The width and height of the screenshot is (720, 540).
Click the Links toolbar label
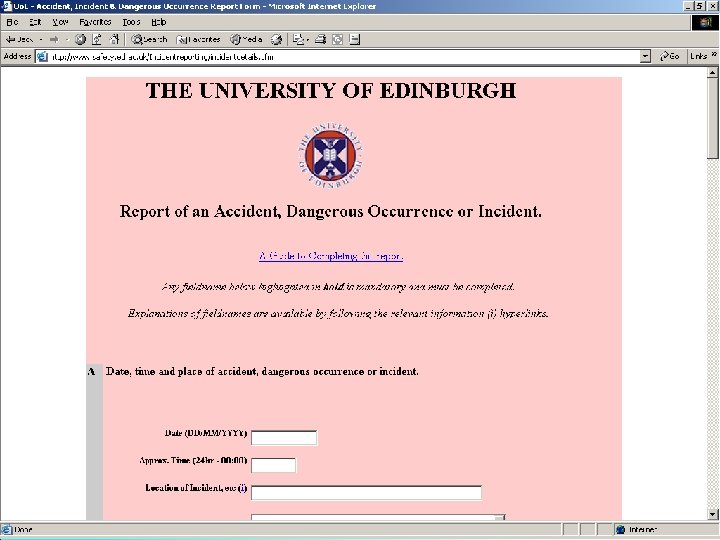click(x=698, y=56)
